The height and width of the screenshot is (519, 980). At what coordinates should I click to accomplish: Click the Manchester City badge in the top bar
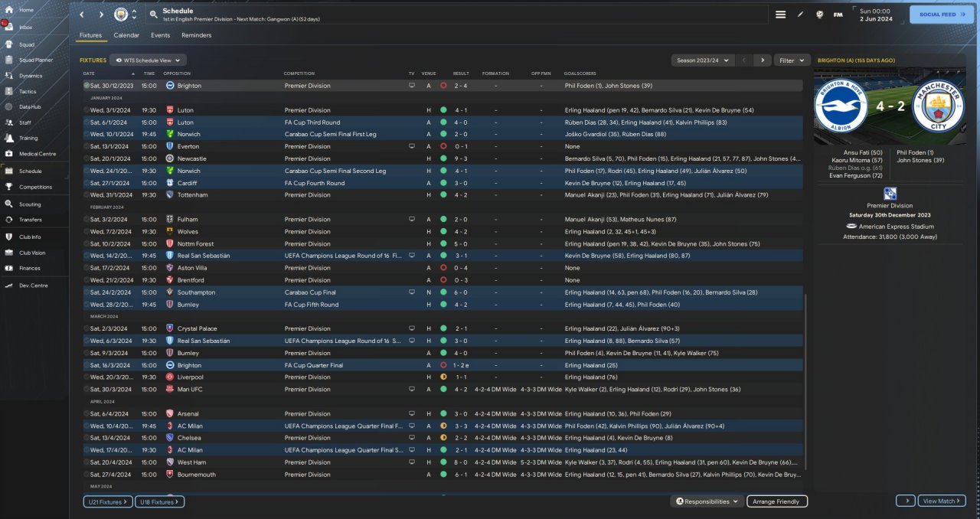click(120, 15)
